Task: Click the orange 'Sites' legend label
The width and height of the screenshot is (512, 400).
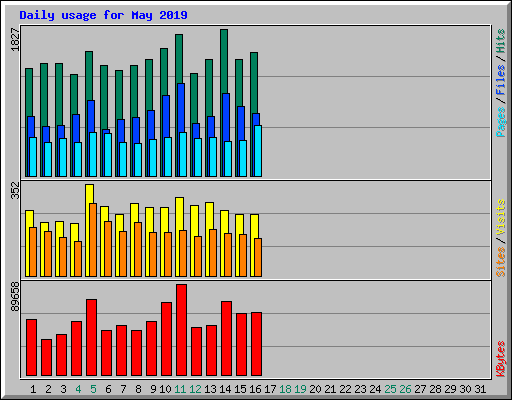Action: pos(501,262)
